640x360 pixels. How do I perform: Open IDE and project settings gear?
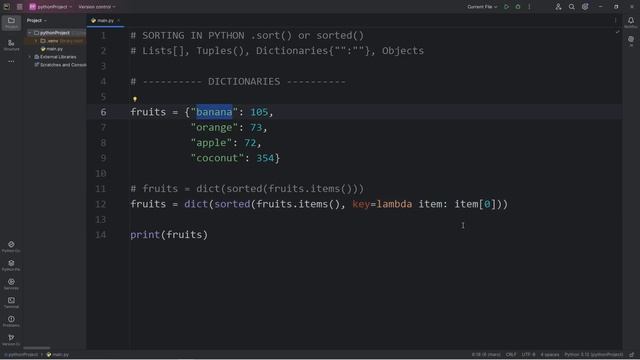(x=585, y=7)
